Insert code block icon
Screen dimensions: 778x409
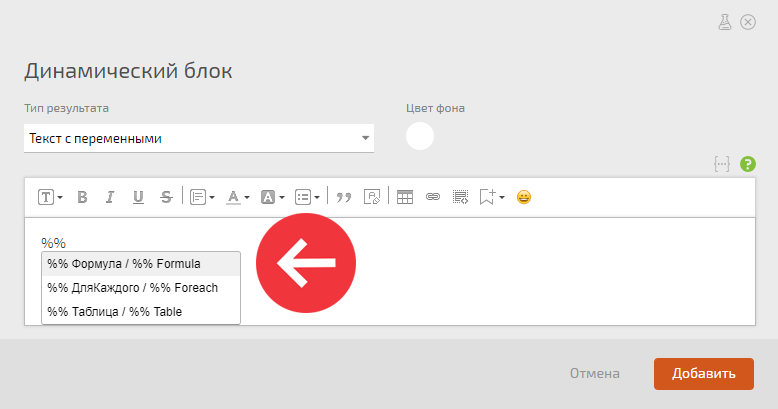click(x=460, y=197)
